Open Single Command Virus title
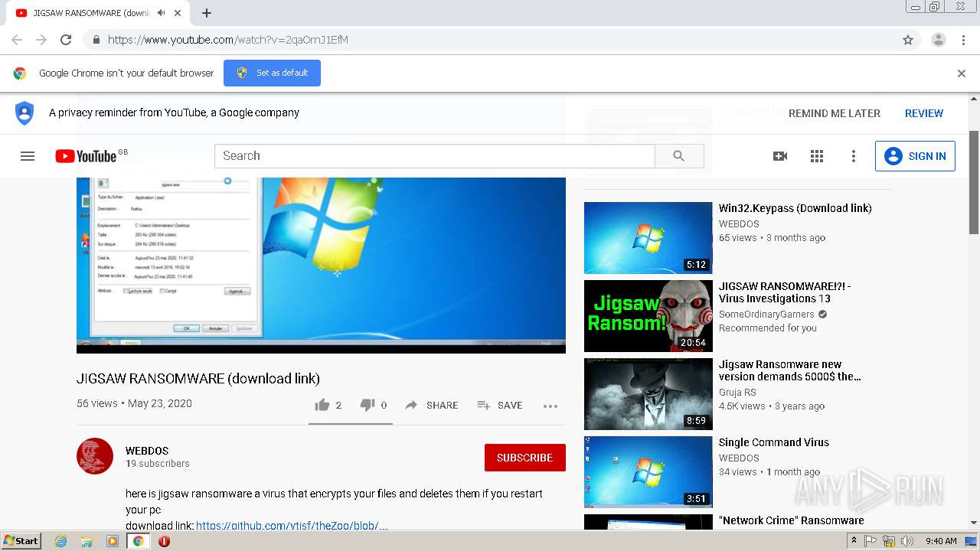 (x=773, y=442)
